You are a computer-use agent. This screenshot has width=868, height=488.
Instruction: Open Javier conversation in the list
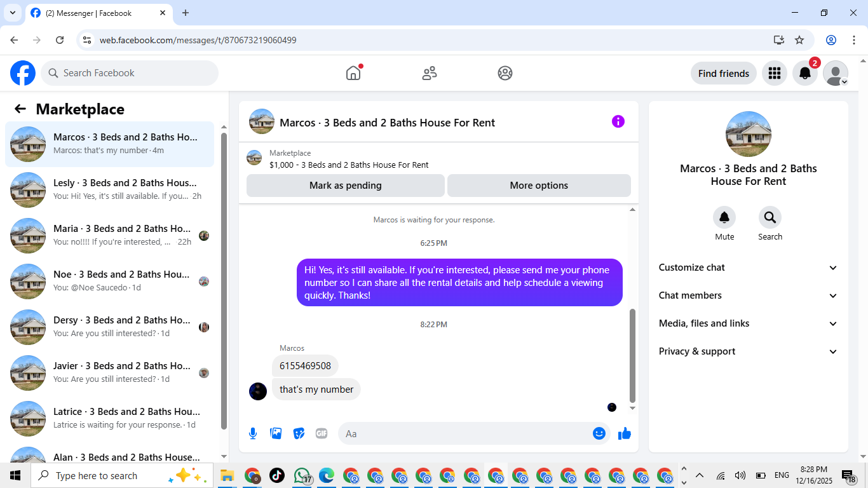pos(110,373)
